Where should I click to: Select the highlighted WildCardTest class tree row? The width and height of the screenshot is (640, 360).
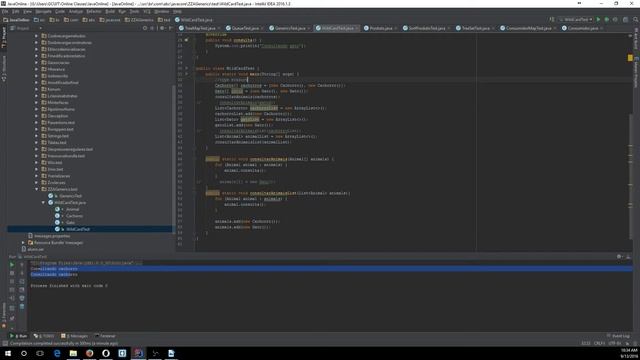(x=90, y=229)
